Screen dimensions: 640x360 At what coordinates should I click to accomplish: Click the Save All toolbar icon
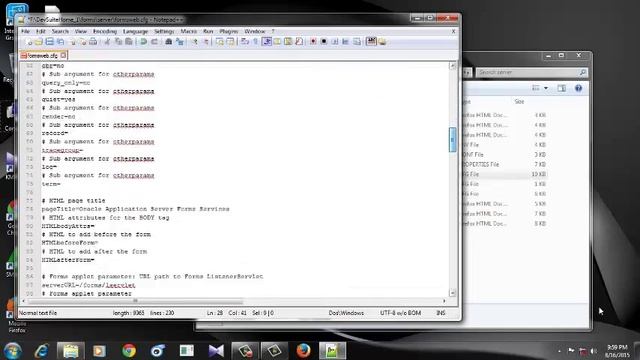tap(60, 42)
